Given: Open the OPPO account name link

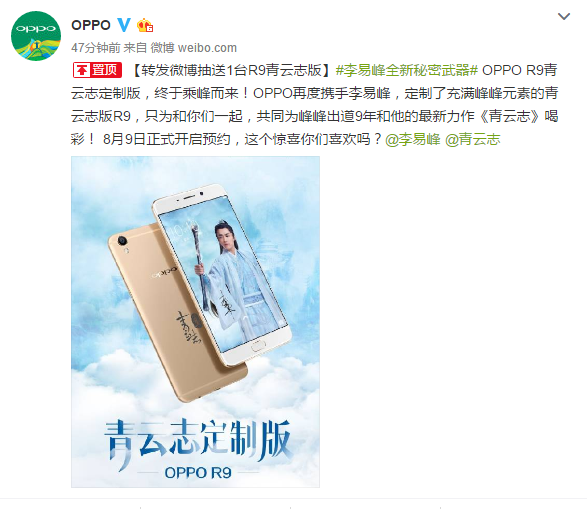Looking at the screenshot, I should click(x=91, y=25).
